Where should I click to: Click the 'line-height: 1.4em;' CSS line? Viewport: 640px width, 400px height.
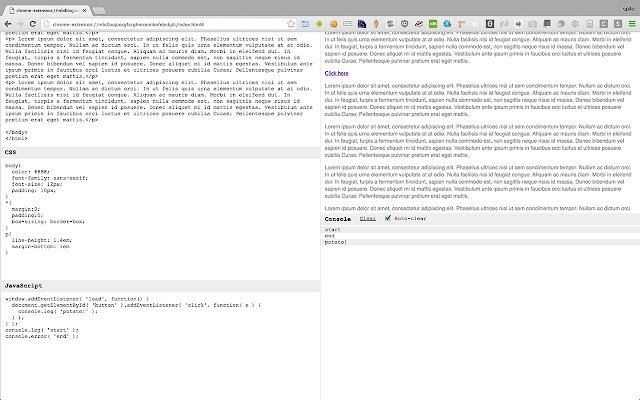42,240
